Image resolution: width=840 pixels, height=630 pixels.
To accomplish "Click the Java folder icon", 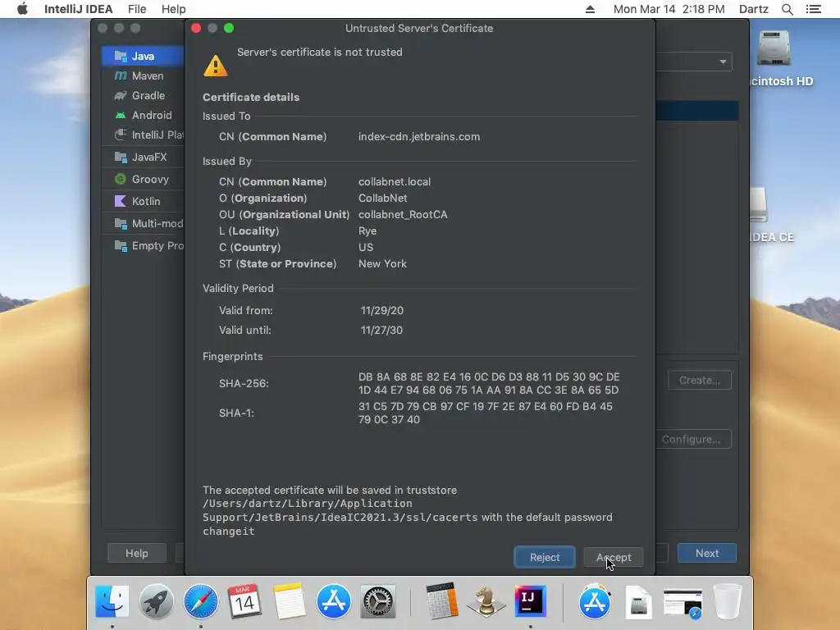I will click(x=121, y=57).
